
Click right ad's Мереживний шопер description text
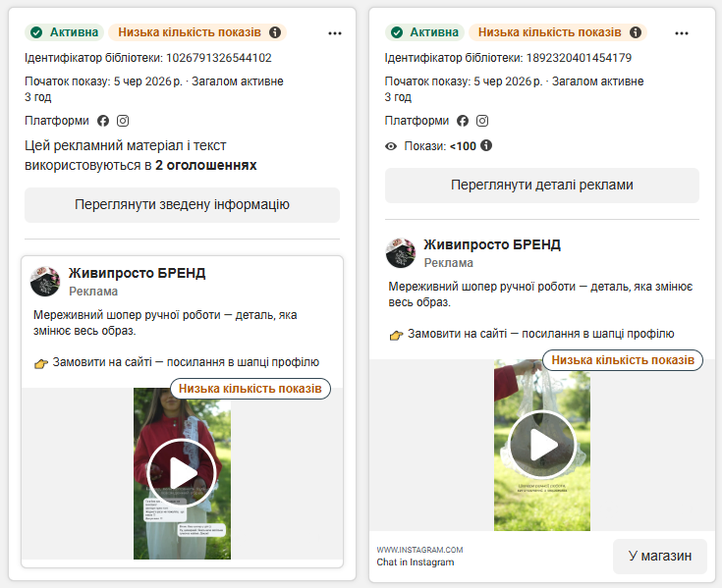tap(540, 294)
